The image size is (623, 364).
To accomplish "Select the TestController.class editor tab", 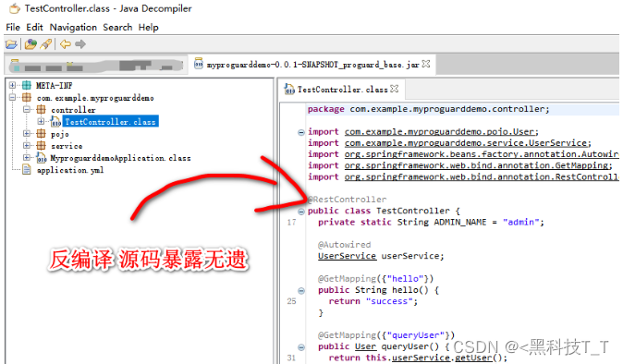I will 341,90.
